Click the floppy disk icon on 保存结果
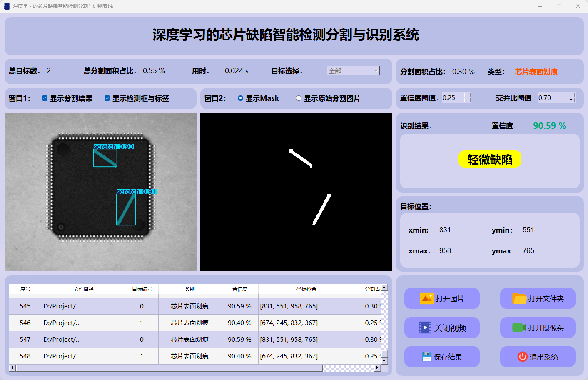 (426, 357)
